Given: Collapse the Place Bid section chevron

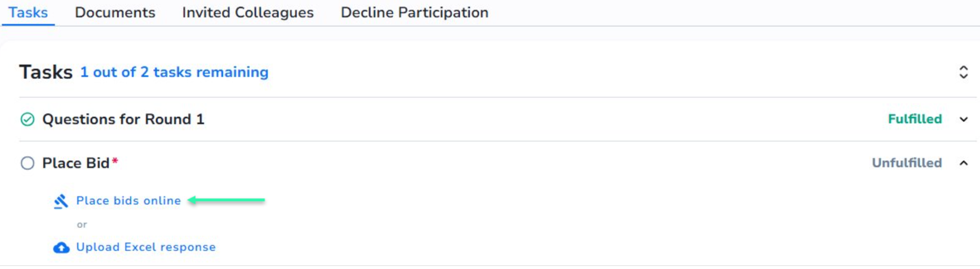Looking at the screenshot, I should click(964, 163).
